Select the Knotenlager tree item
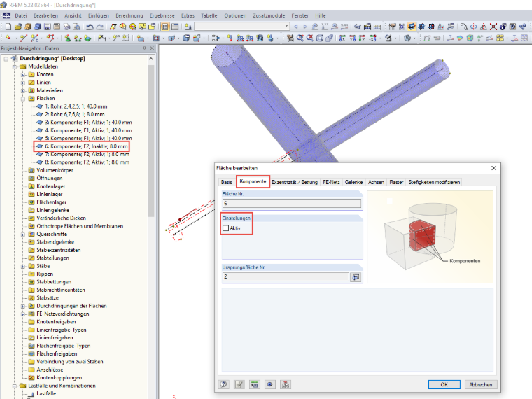Screen dimensions: 532x399 [51, 186]
